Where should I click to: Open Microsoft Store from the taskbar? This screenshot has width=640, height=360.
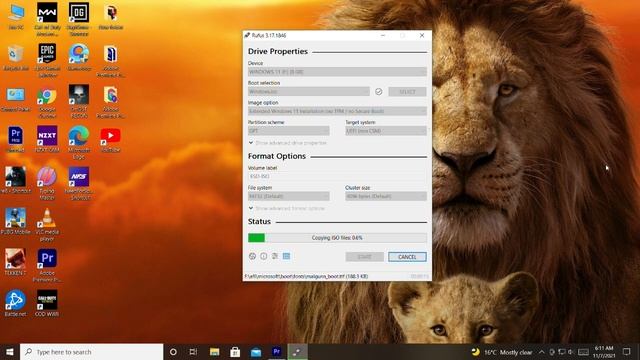(235, 352)
